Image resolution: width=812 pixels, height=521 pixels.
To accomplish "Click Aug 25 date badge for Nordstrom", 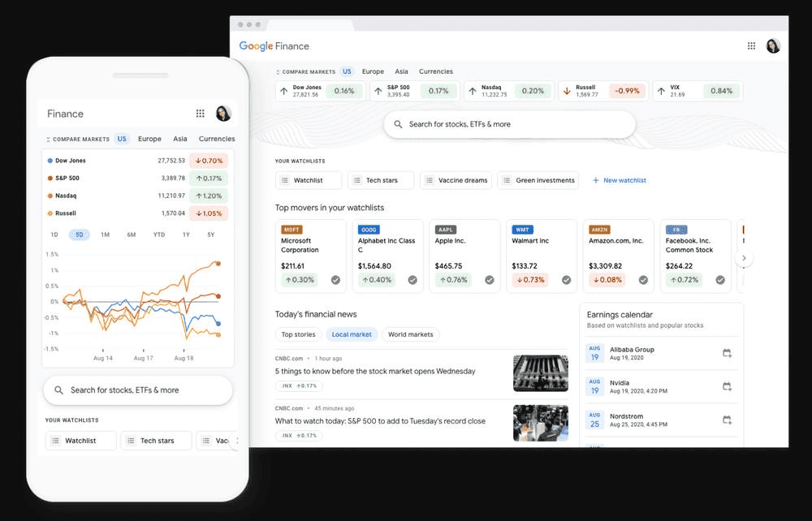I will (x=594, y=420).
